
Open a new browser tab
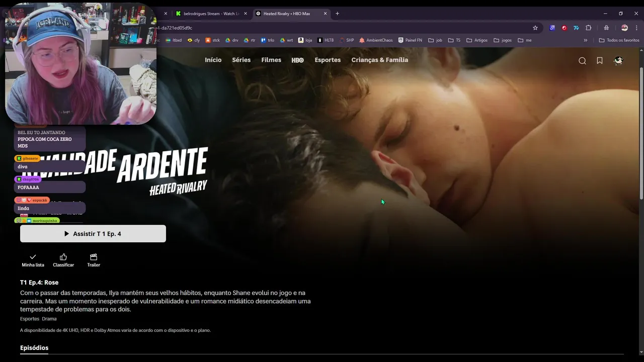(337, 14)
